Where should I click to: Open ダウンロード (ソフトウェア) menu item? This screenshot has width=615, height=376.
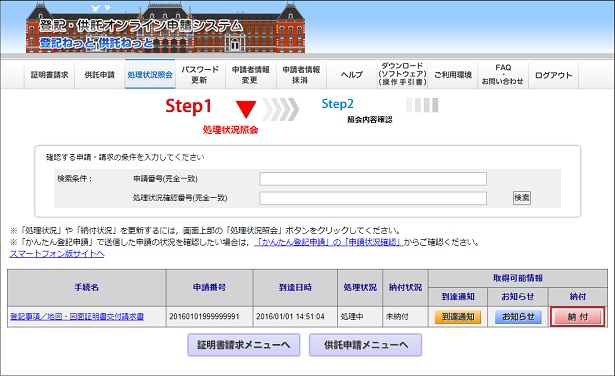click(402, 74)
